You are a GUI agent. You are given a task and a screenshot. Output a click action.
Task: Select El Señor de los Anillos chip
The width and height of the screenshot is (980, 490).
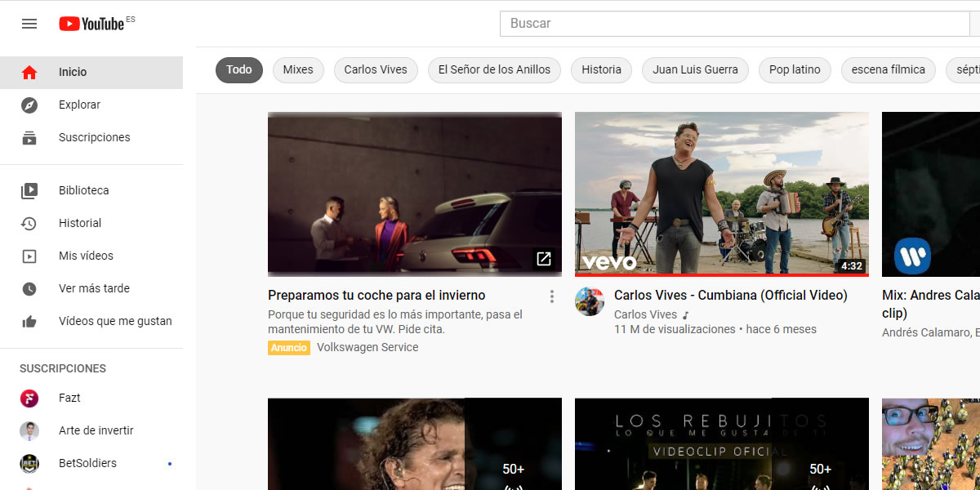point(494,69)
